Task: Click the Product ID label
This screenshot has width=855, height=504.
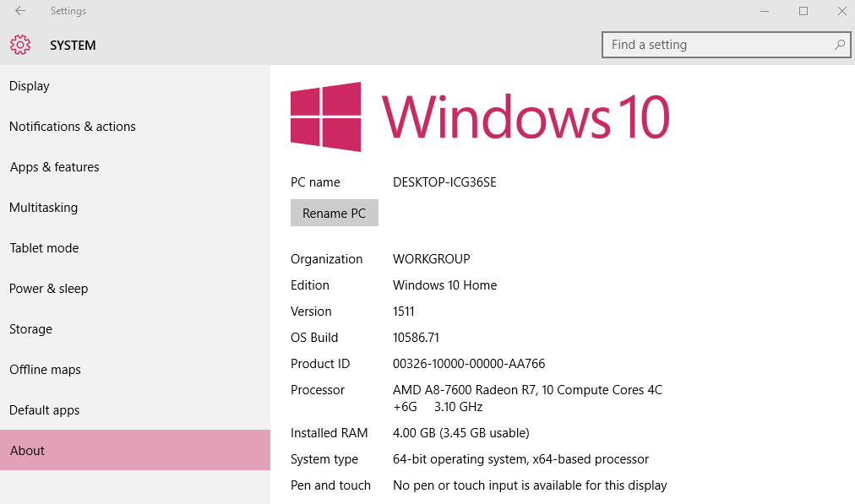Action: [x=320, y=363]
